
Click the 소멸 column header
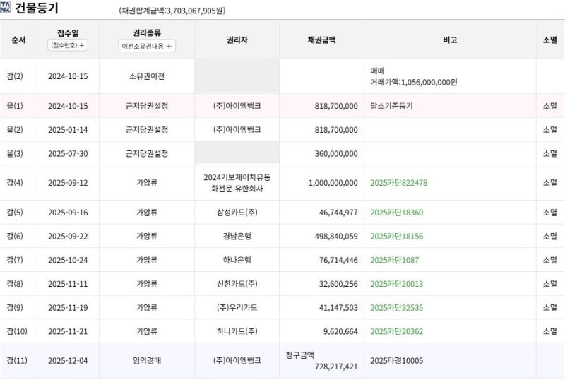[x=550, y=40]
